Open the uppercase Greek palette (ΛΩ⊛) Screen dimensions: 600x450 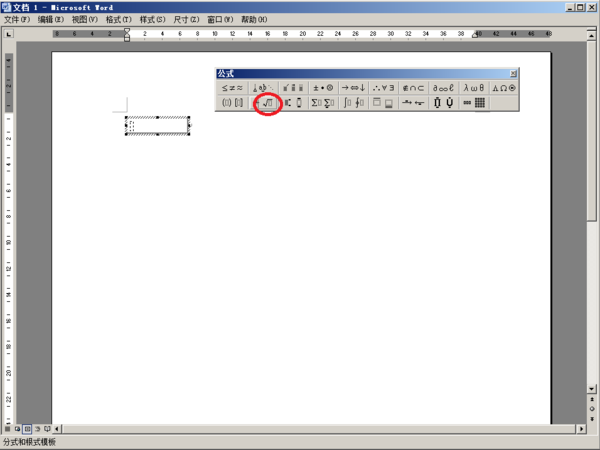point(504,88)
